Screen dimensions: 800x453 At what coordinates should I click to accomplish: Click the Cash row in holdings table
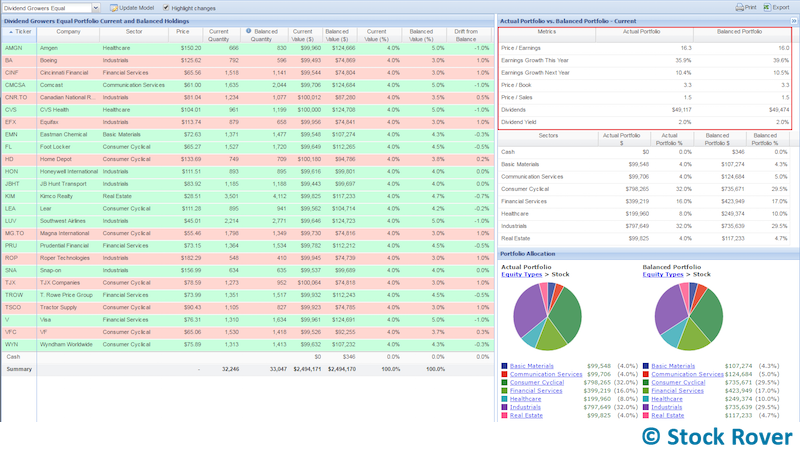point(248,357)
